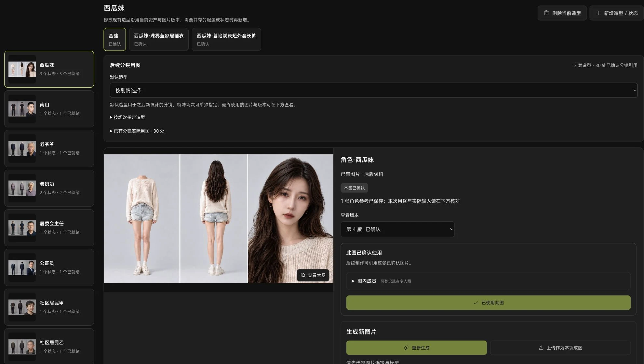Click the 南山 sidebar thumbnail image
This screenshot has width=644, height=364.
22,109
